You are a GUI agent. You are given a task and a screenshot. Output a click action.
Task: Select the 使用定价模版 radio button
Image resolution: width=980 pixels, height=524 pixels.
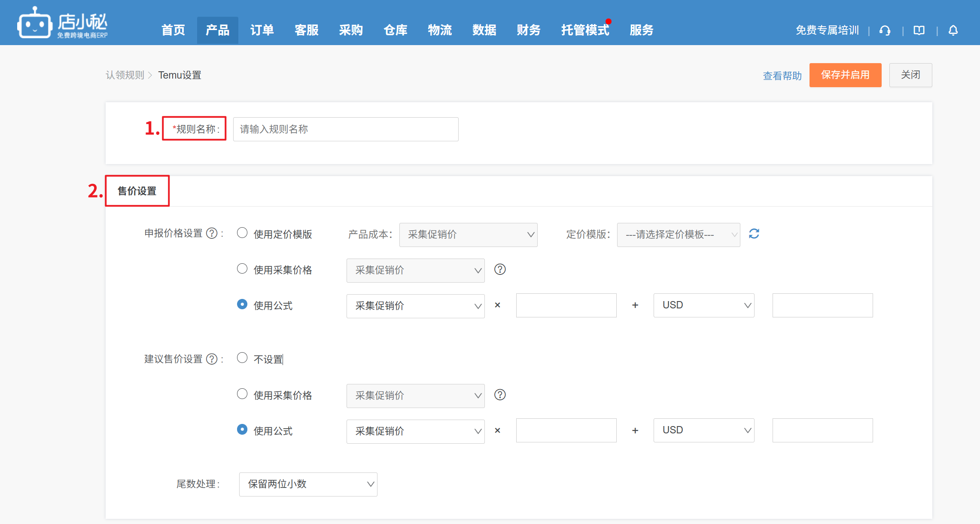242,233
